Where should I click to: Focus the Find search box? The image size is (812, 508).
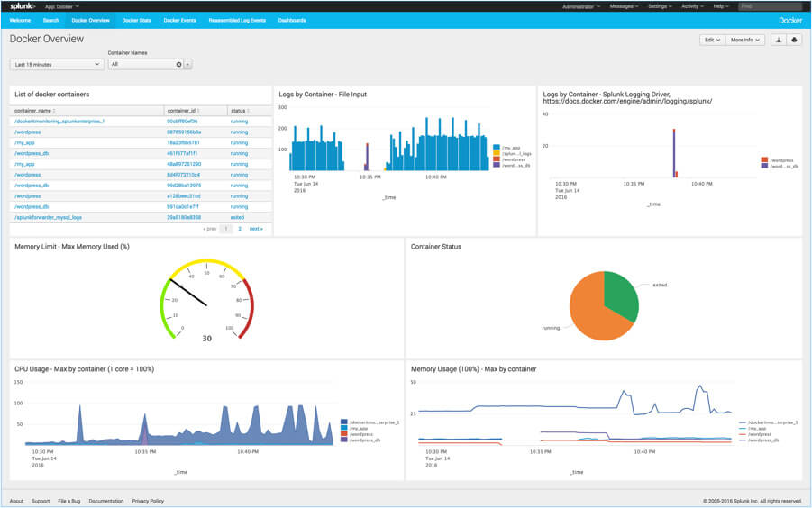[x=770, y=6]
